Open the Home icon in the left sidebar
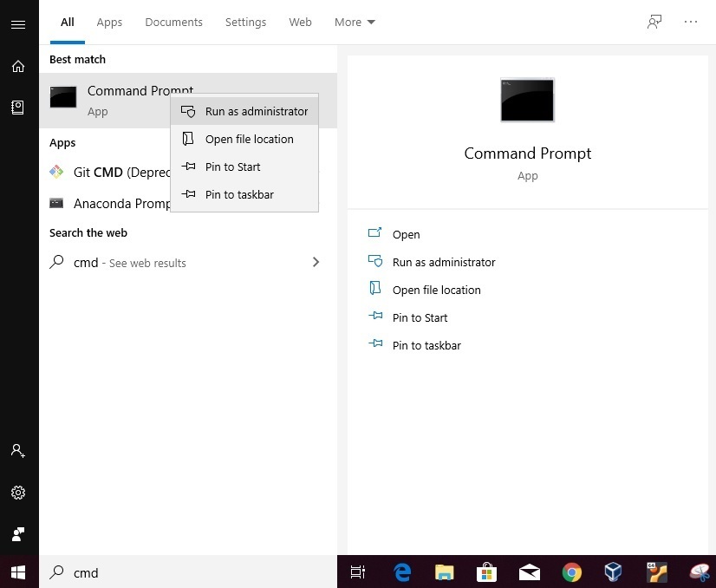Viewport: 716px width, 588px height. tap(17, 66)
